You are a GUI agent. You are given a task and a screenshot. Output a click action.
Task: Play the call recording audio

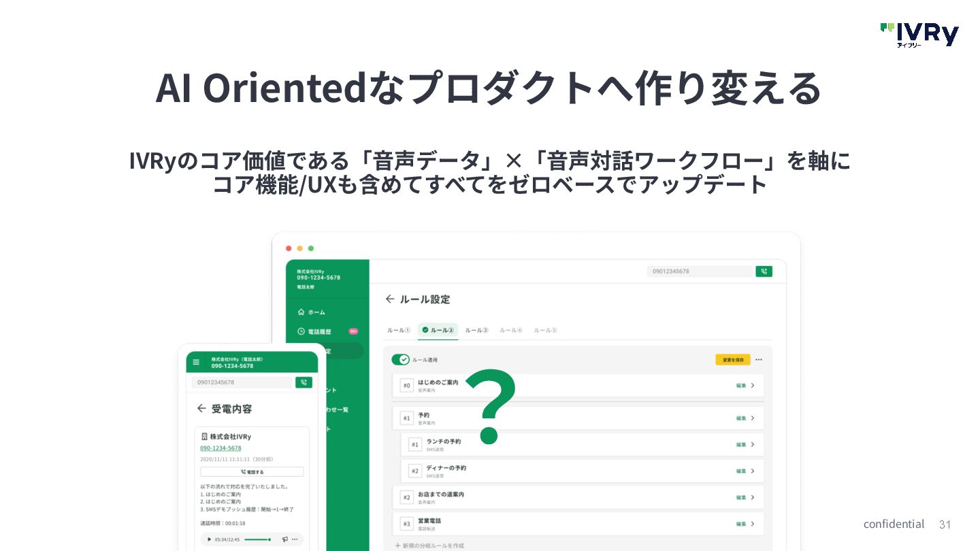coord(210,539)
